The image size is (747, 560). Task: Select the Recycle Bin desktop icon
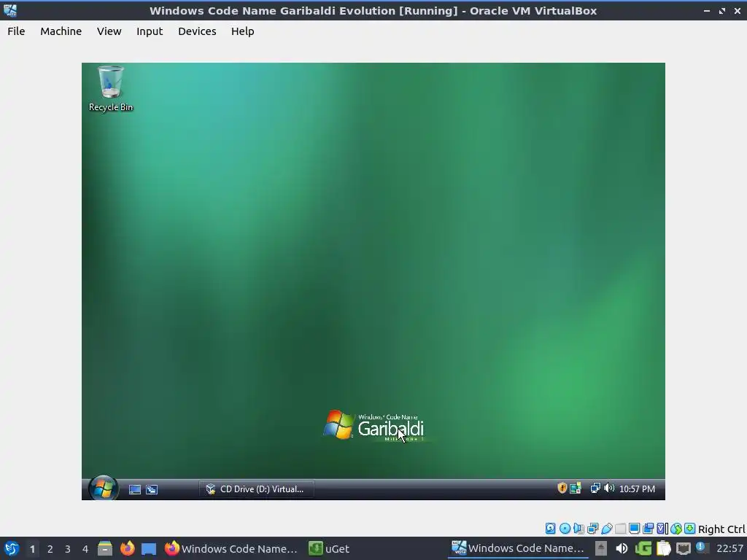pos(111,88)
